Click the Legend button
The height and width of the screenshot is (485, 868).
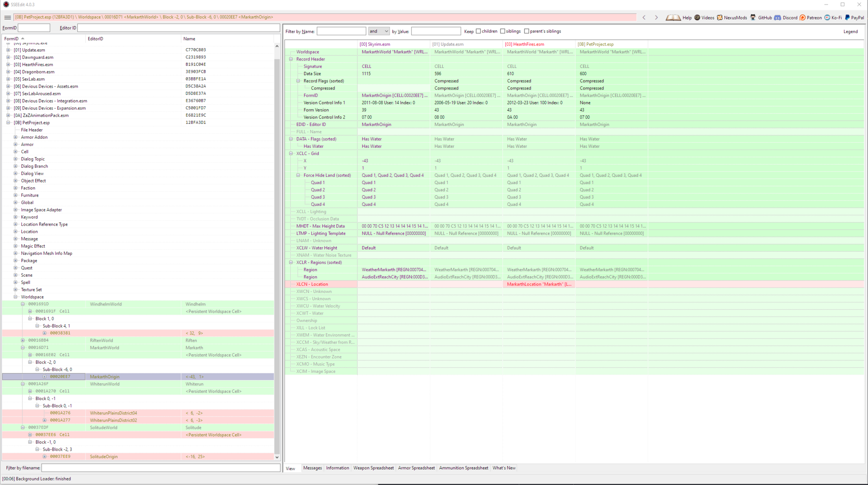coord(850,32)
